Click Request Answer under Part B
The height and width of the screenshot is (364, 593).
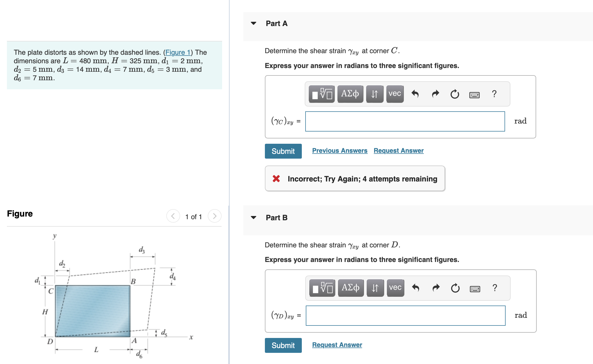pyautogui.click(x=337, y=345)
